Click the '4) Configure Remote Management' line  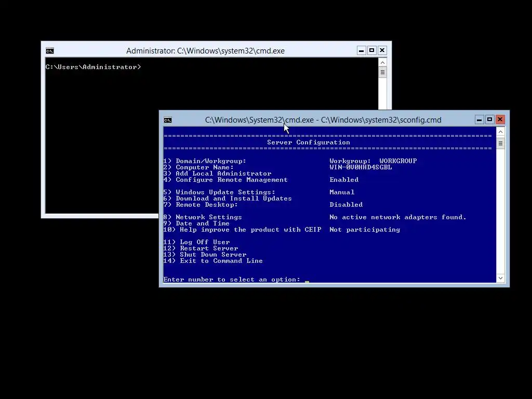click(x=225, y=180)
